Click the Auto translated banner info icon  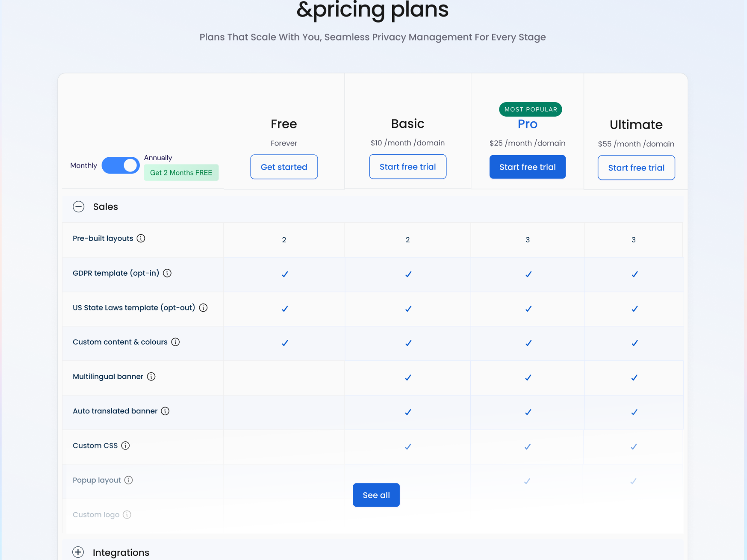coord(165,411)
